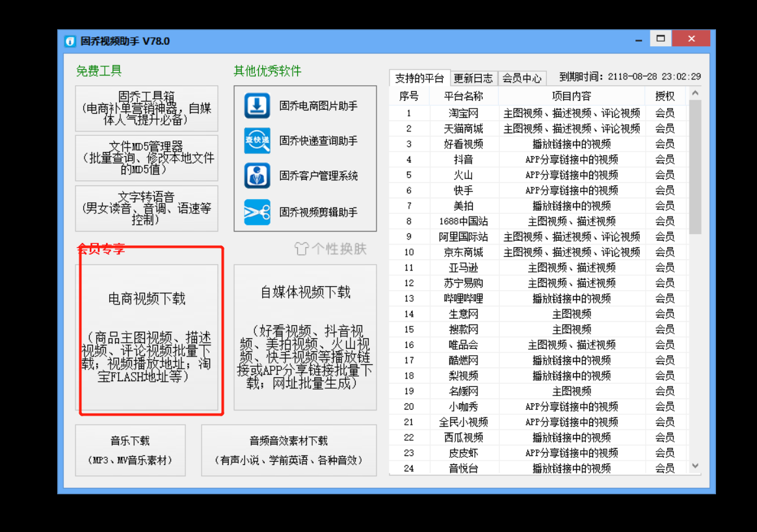The height and width of the screenshot is (532, 757).
Task: Click the 固乔快递查询助手 magnifier icon
Action: [257, 140]
